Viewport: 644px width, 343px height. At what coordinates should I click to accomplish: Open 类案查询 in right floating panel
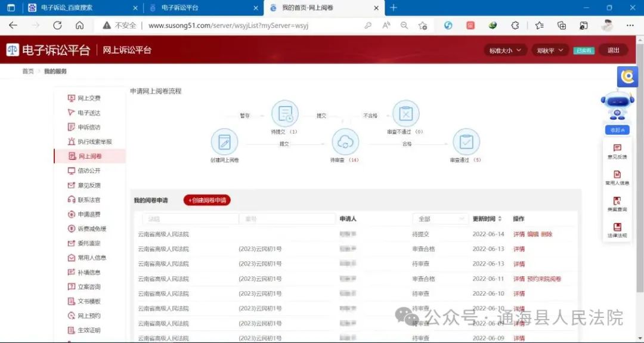point(617,204)
